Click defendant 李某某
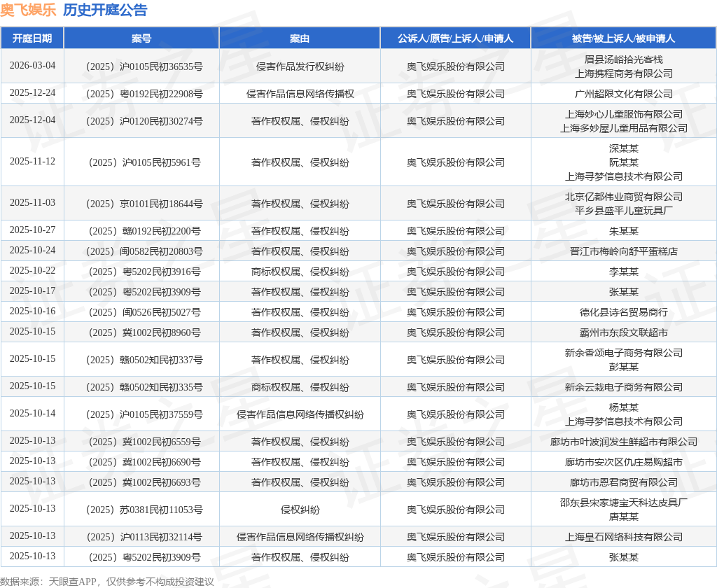The height and width of the screenshot is (588, 717). click(x=624, y=272)
